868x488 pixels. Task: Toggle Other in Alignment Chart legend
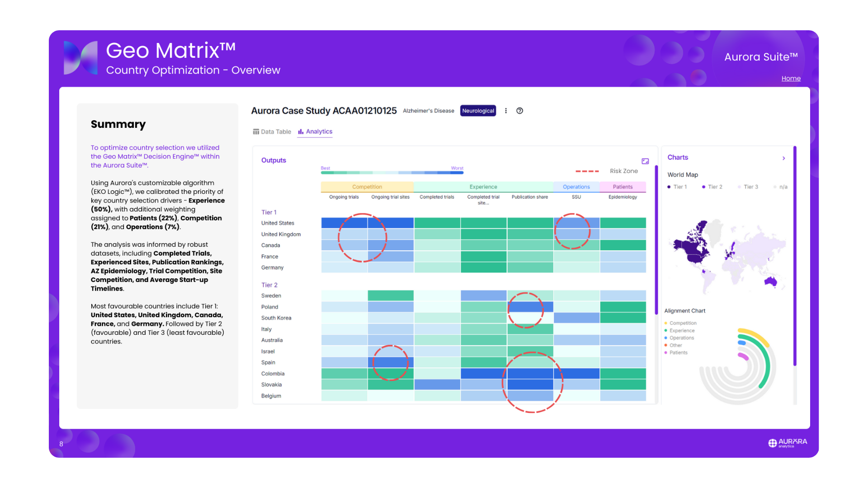pyautogui.click(x=673, y=346)
